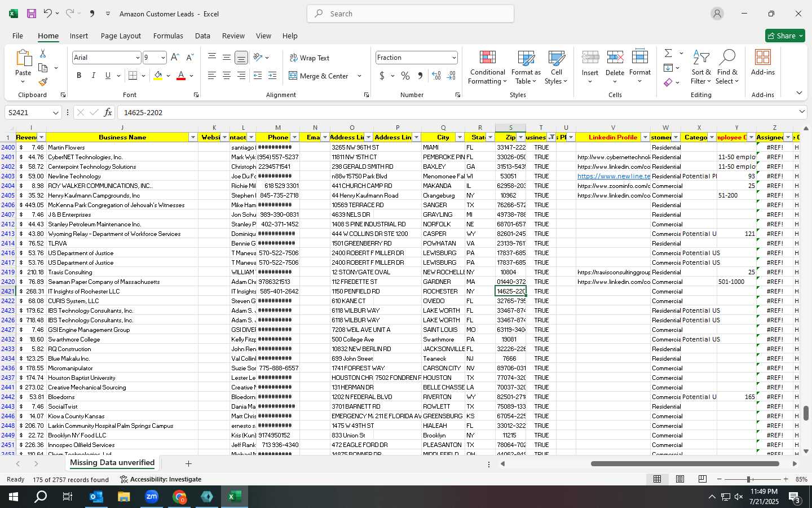Switch to Normal view in status bar
Viewport: 812px width, 508px height.
pos(657,479)
